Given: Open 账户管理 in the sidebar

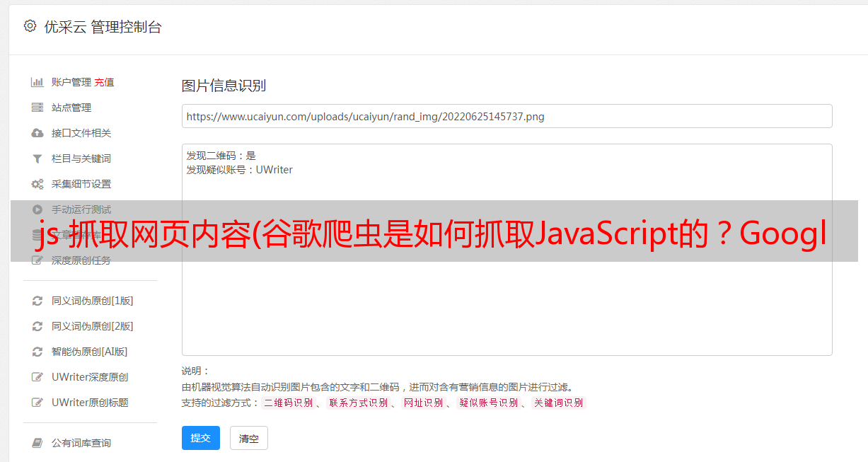Looking at the screenshot, I should click(x=71, y=82).
